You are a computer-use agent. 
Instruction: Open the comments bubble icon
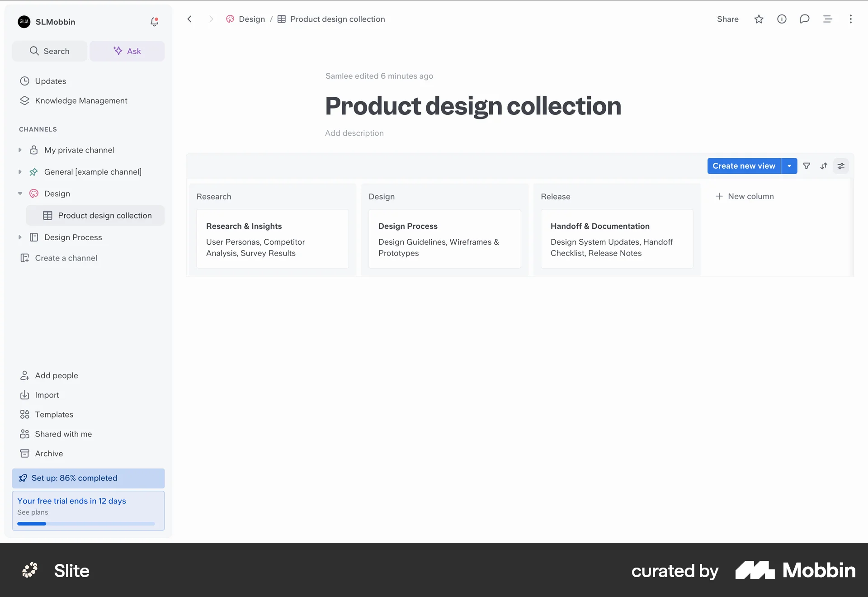805,19
